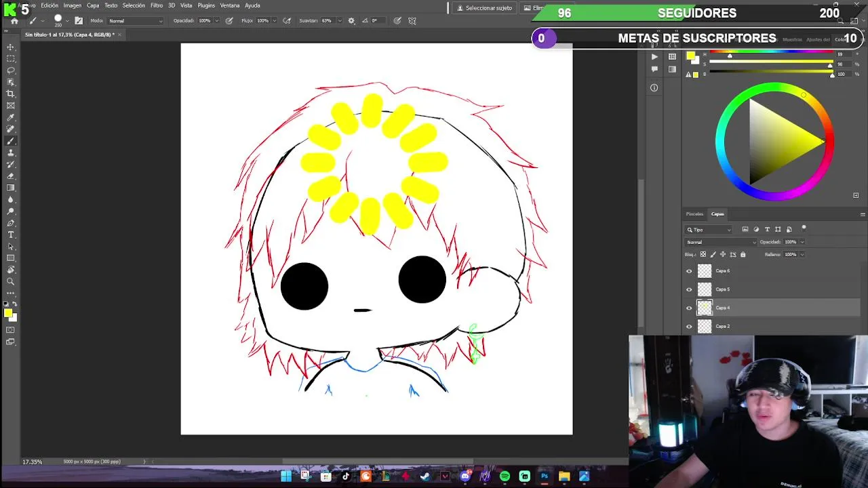
Task: Select the History Brush tool
Action: [x=11, y=164]
